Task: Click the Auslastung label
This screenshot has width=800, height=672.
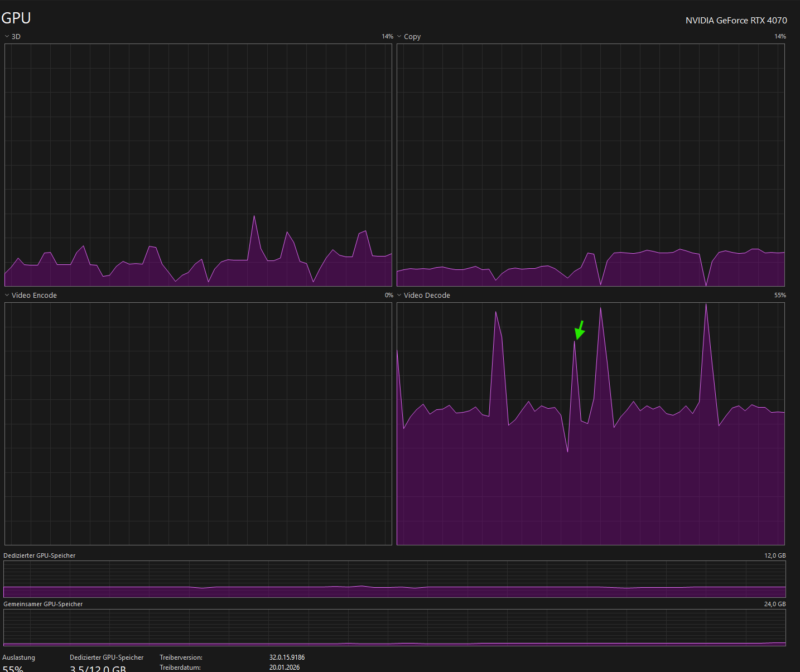Action: point(18,658)
